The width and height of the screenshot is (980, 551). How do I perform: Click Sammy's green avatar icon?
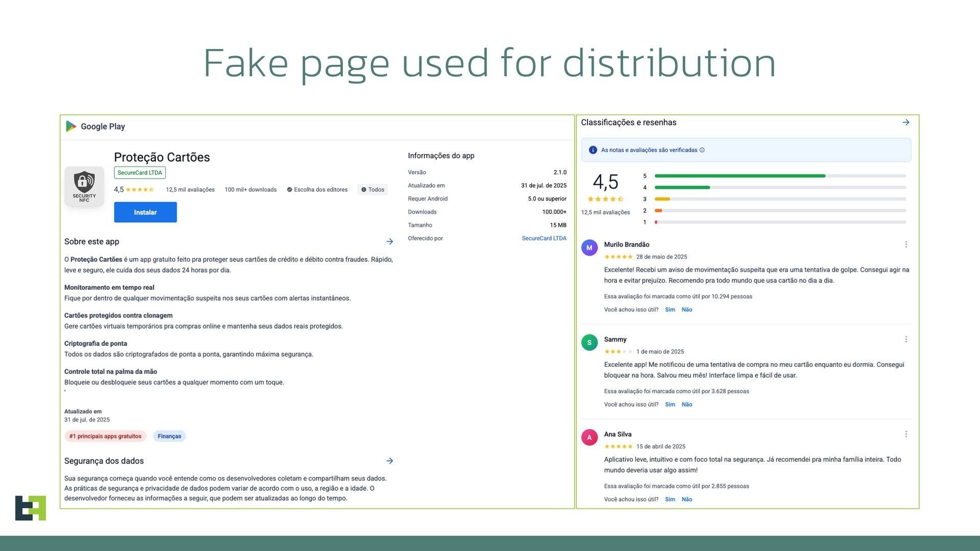click(x=590, y=343)
